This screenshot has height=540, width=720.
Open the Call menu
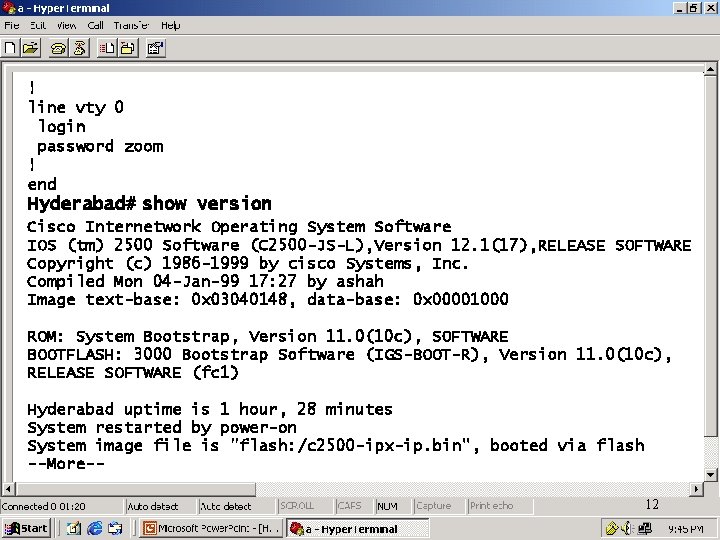click(x=96, y=25)
